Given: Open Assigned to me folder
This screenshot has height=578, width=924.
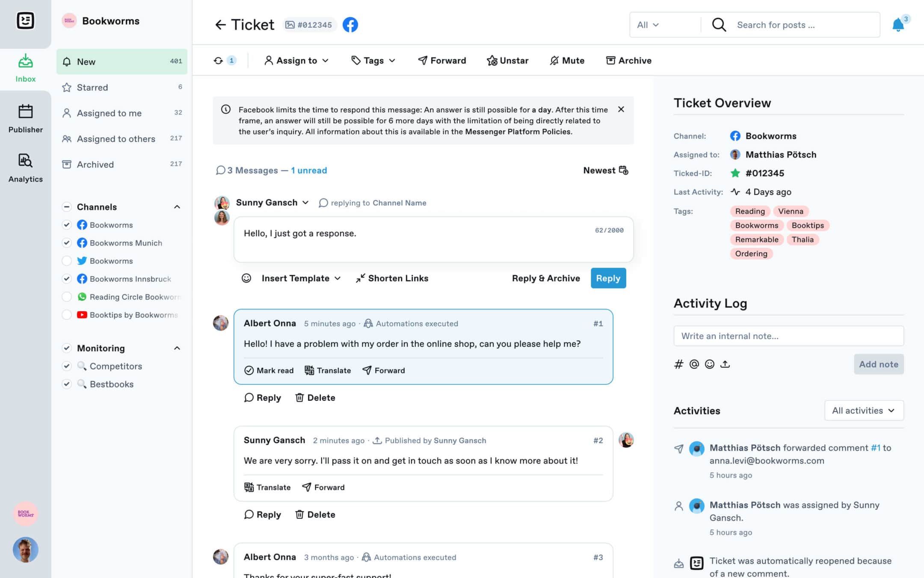Looking at the screenshot, I should [122, 113].
